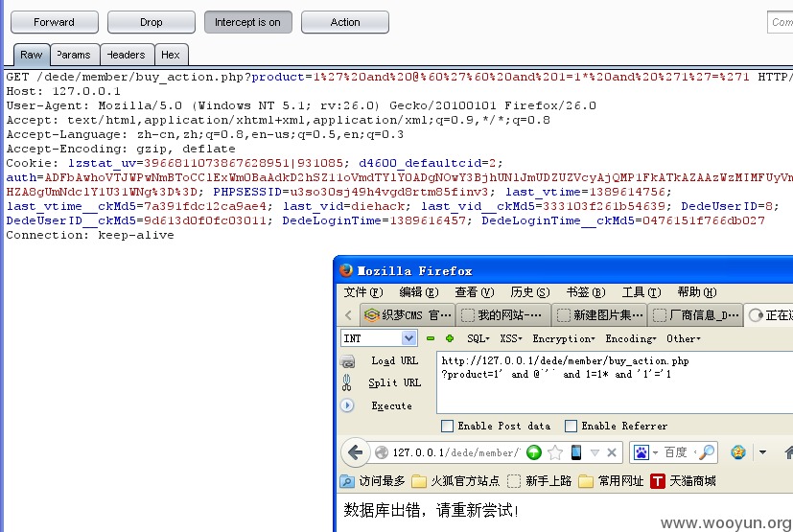793x532 pixels.
Task: Switch to the 新建图片集 browser tab
Action: click(x=599, y=315)
